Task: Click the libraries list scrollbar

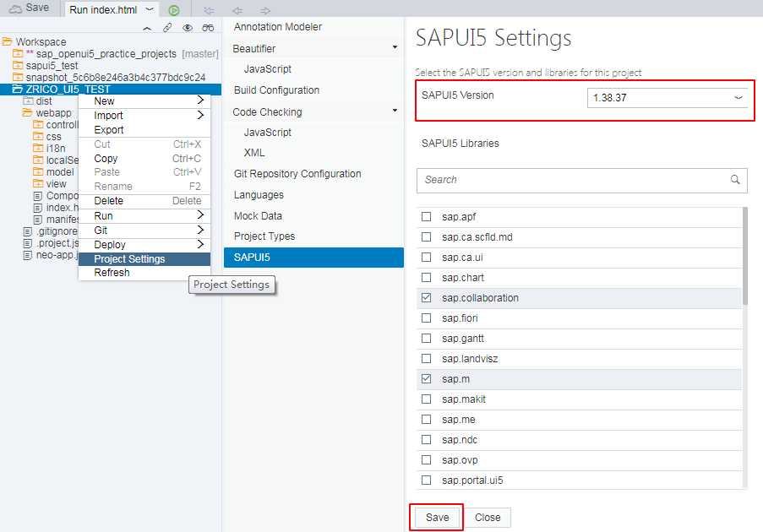Action: [x=745, y=256]
